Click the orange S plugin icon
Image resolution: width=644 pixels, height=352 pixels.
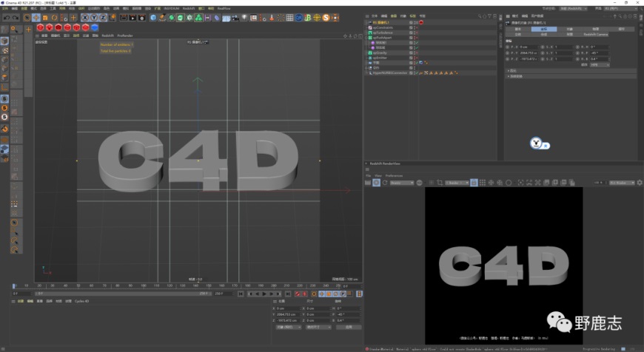[x=326, y=18]
